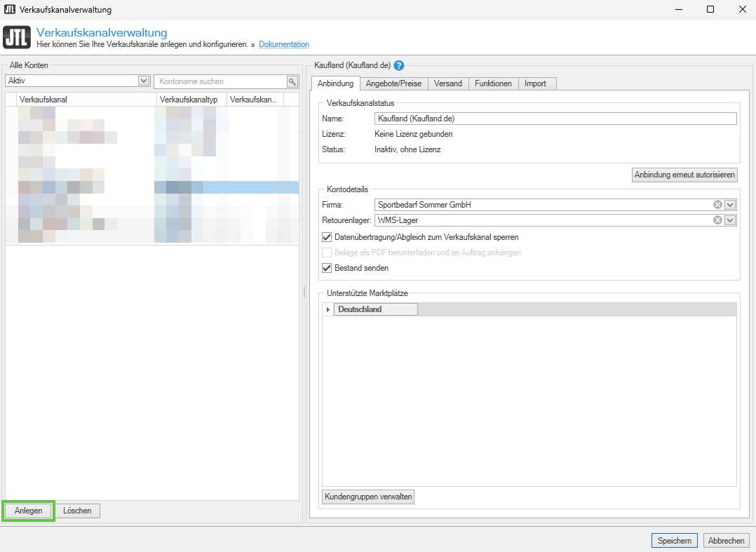Open the Dokumentation link

(x=283, y=44)
